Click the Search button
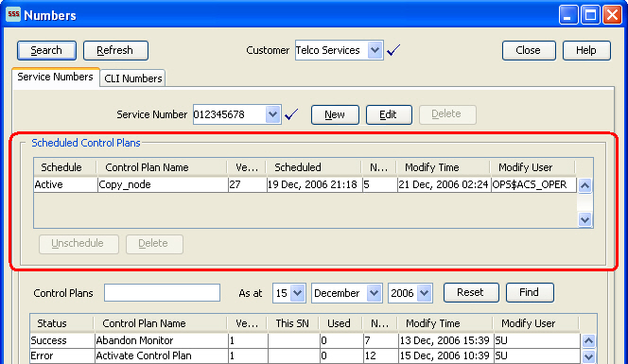The image size is (628, 364). tap(47, 50)
